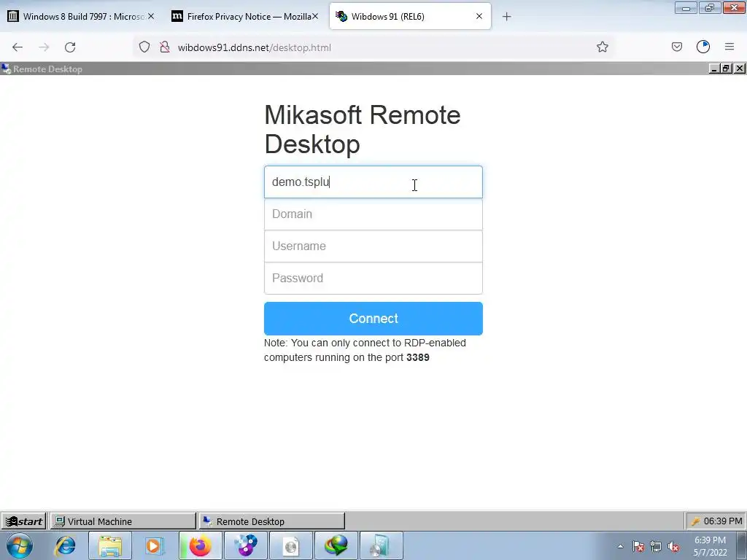Open the Internet Download Manager taskbar icon

click(336, 545)
